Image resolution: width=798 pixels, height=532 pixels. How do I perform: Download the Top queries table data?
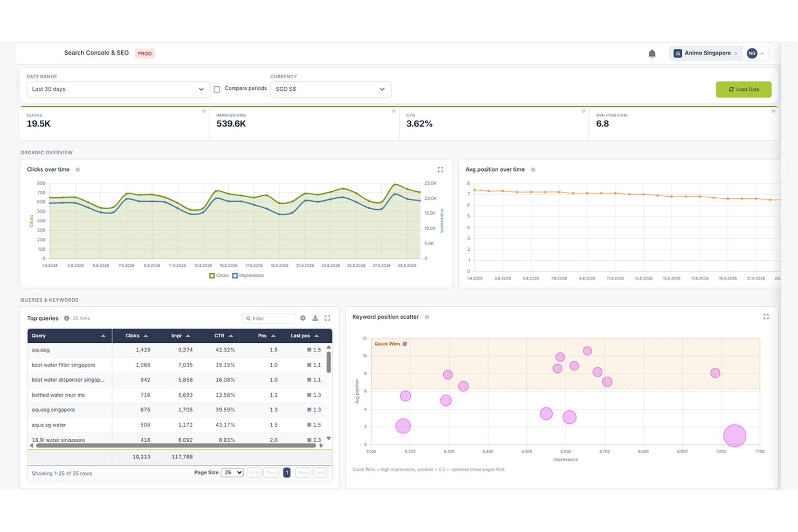point(315,318)
